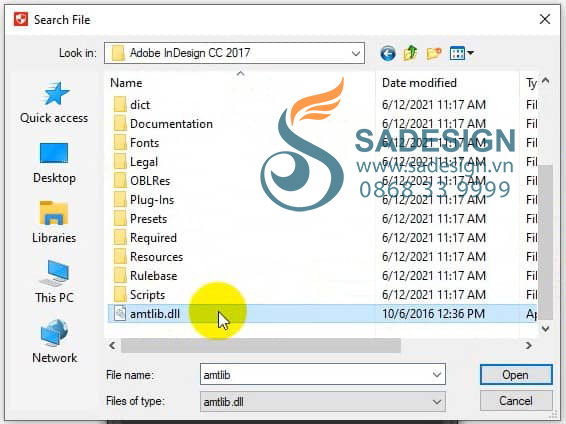Click the horizontal scrollbar track
566x424 pixels.
(x=462, y=346)
